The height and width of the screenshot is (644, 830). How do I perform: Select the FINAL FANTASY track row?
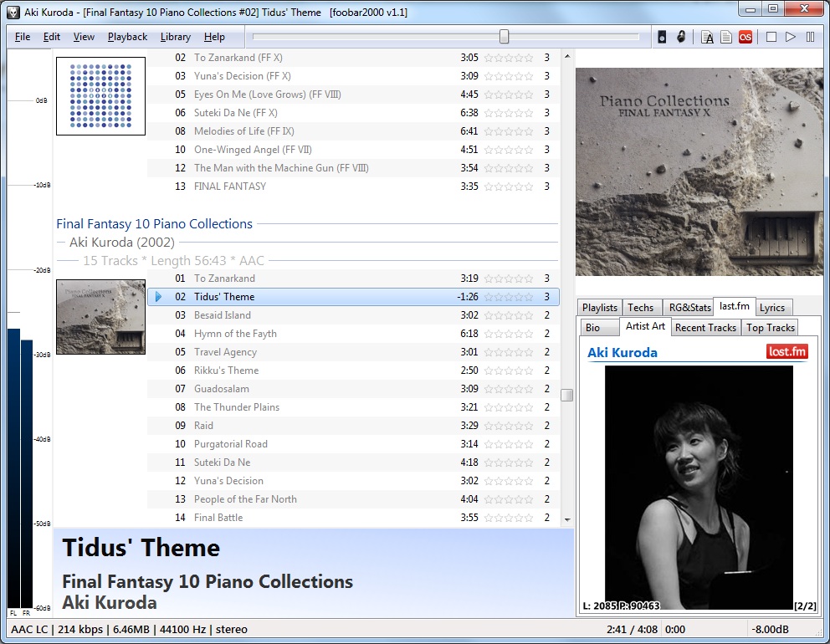tap(353, 187)
